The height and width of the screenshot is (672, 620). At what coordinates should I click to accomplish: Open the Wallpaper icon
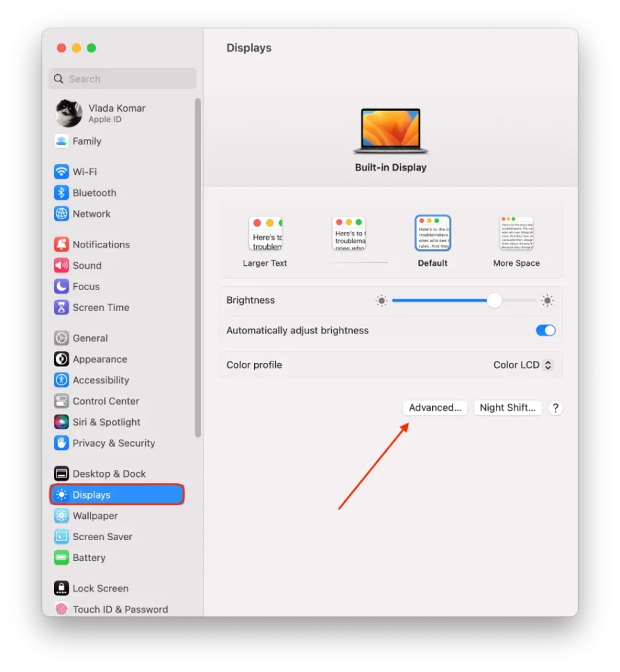[x=61, y=516]
